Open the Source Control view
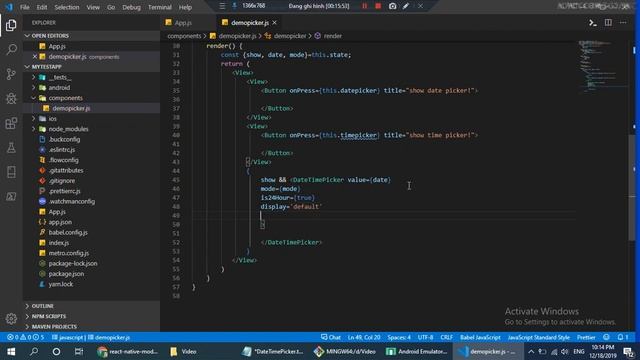Screen dimensions: 640x360 click(x=11, y=74)
